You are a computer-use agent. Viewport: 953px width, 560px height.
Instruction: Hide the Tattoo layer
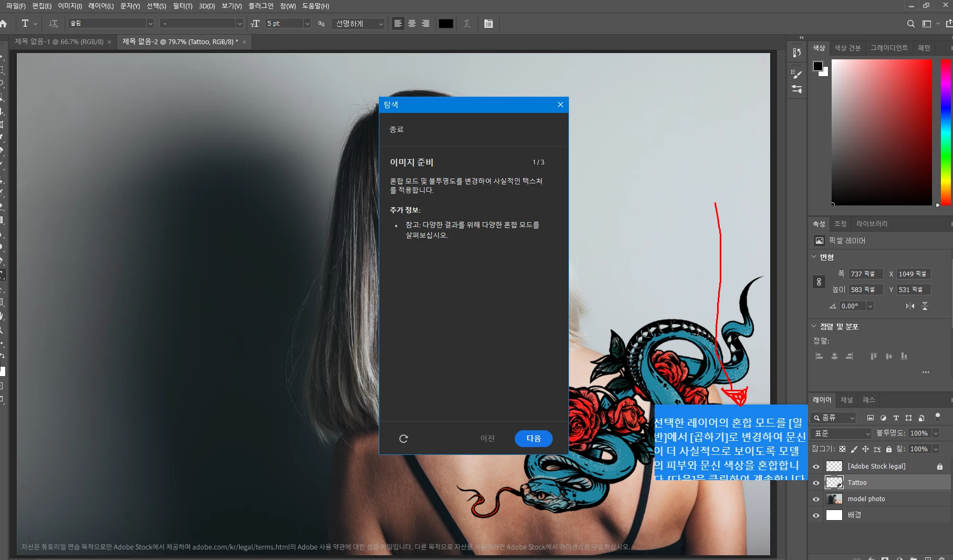[x=816, y=483]
